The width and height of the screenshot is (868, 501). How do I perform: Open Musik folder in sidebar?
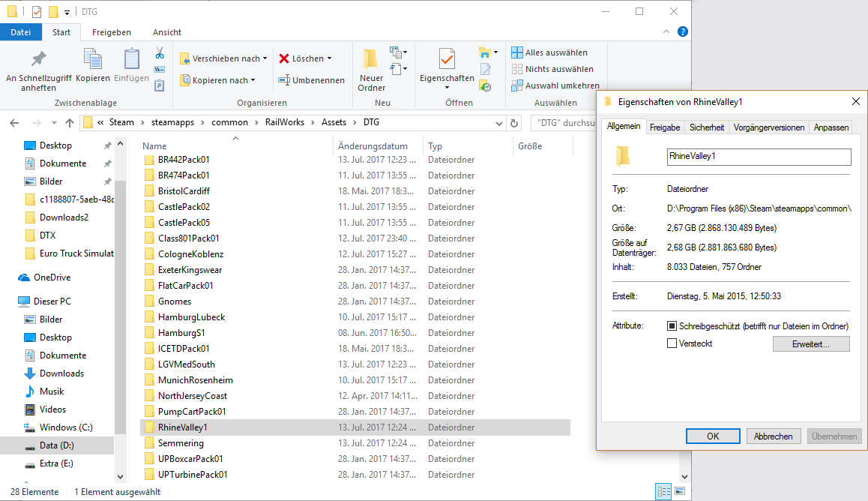(x=52, y=391)
